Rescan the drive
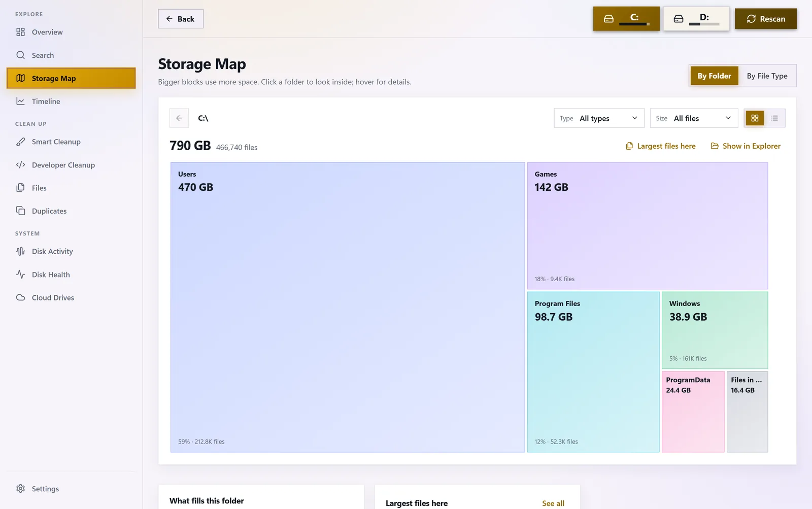 click(766, 19)
